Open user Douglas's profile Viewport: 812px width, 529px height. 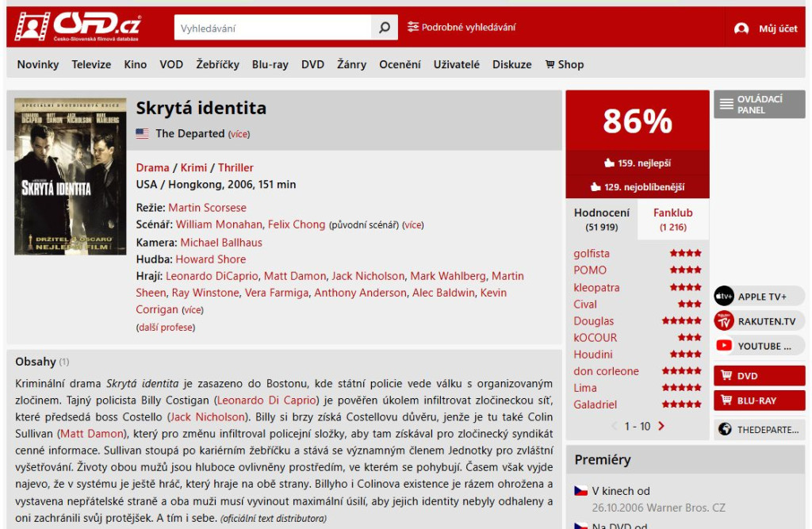pyautogui.click(x=593, y=320)
